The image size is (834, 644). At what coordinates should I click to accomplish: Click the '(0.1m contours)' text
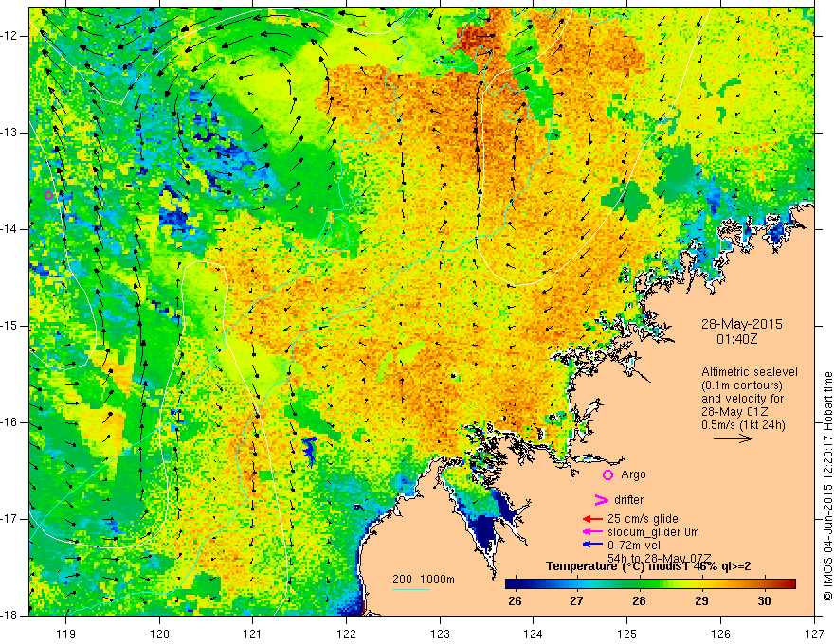point(741,385)
